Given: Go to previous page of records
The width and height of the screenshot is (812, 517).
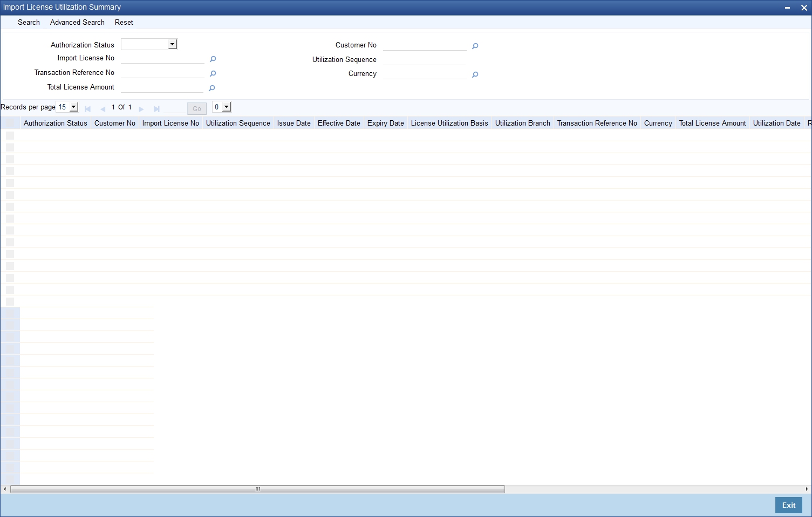Looking at the screenshot, I should point(103,109).
